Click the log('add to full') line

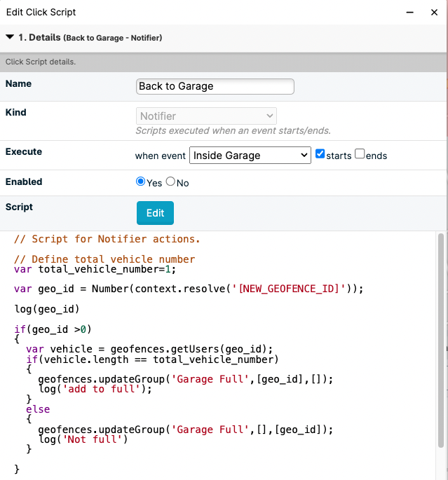coord(95,389)
